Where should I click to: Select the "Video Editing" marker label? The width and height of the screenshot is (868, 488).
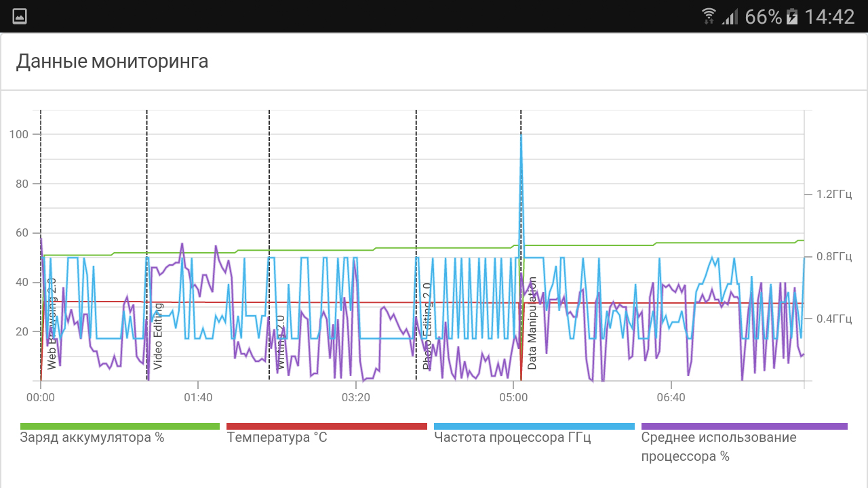tap(158, 337)
